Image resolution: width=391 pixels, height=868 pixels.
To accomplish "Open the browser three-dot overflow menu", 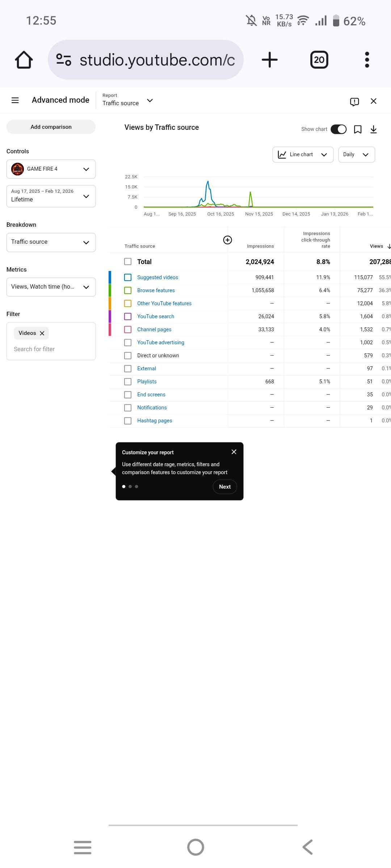I will click(367, 60).
